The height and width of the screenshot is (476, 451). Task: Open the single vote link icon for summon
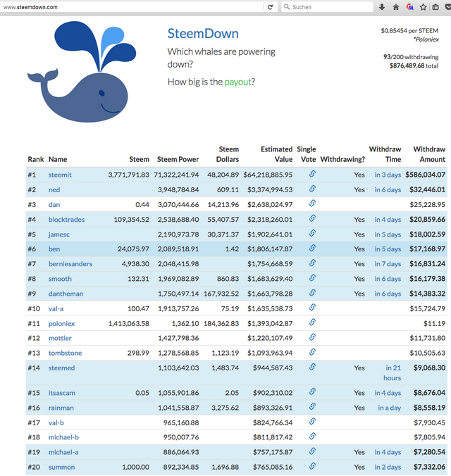point(312,466)
